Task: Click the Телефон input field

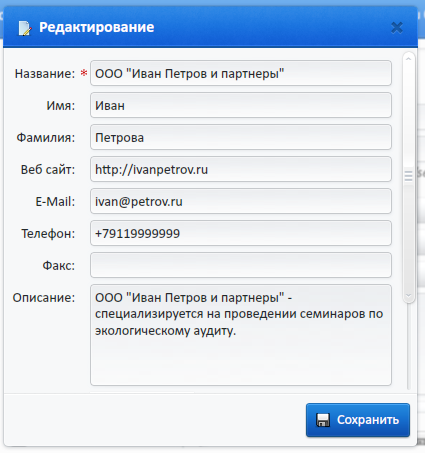Action: pos(241,233)
